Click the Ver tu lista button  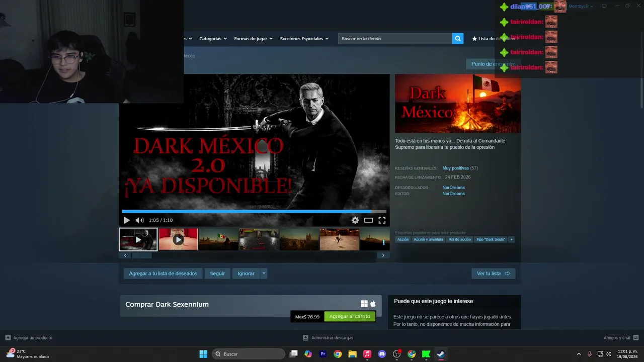[x=494, y=274]
